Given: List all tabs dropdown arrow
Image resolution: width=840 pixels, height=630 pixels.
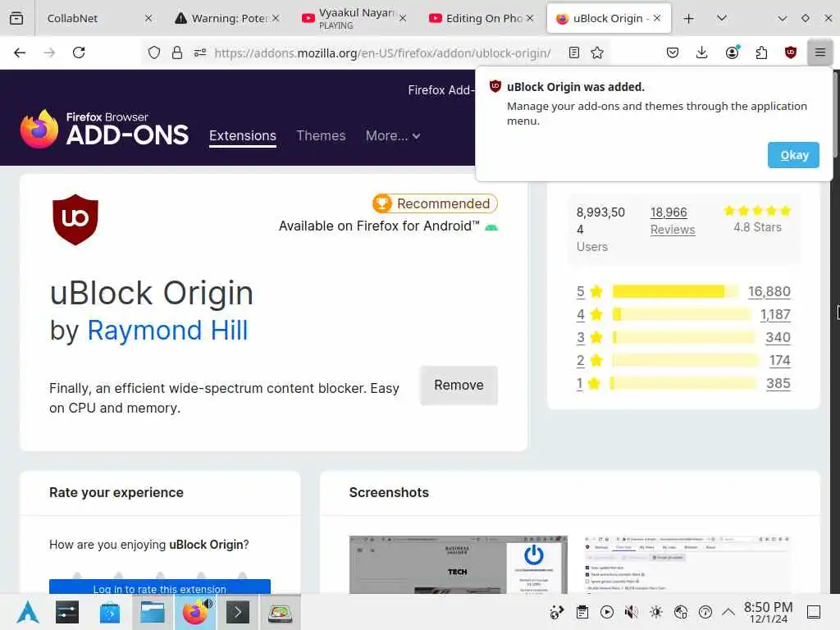Looking at the screenshot, I should point(722,18).
